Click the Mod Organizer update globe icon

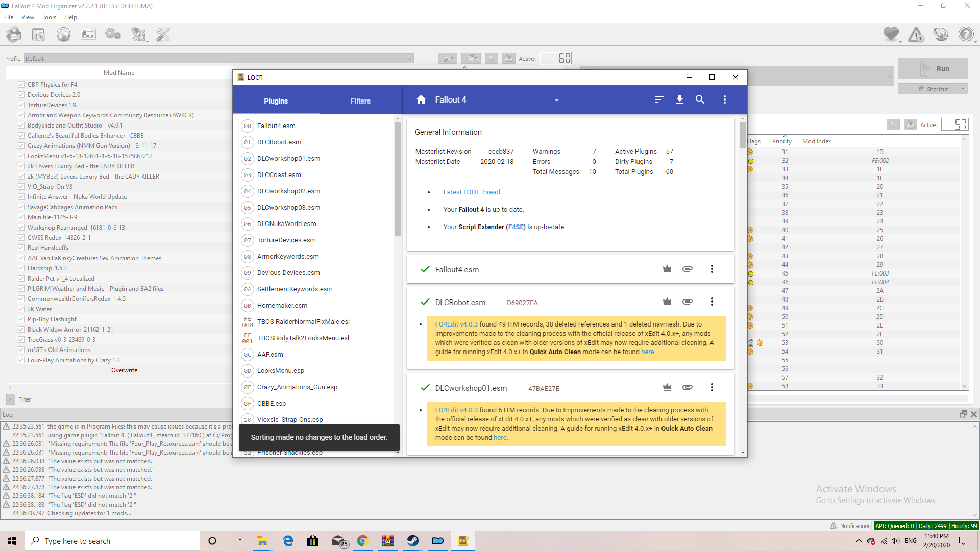(x=941, y=34)
